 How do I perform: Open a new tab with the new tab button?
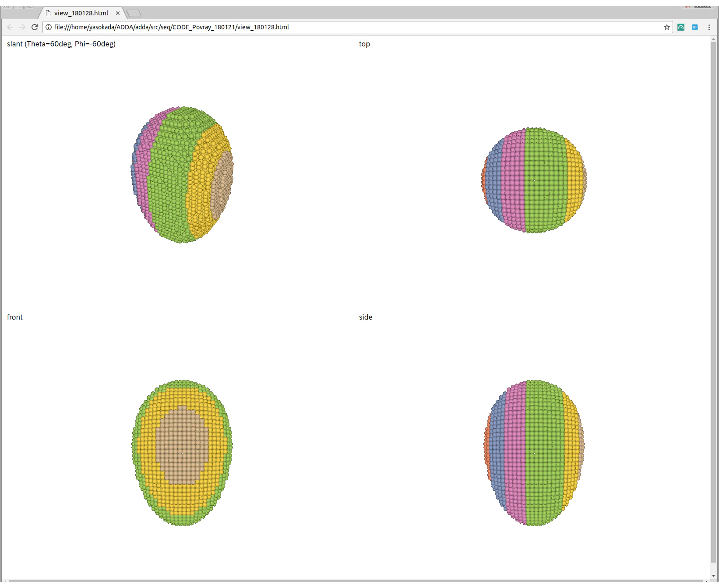[134, 14]
